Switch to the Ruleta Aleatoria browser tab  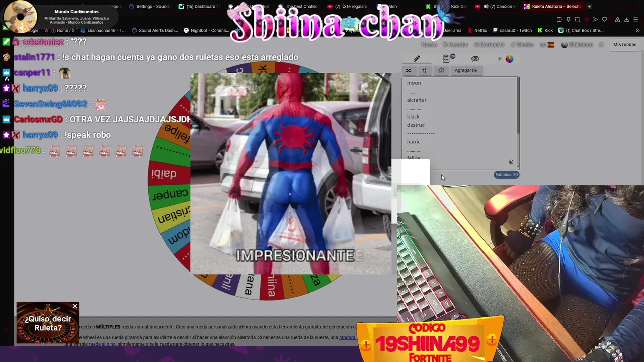(x=552, y=6)
